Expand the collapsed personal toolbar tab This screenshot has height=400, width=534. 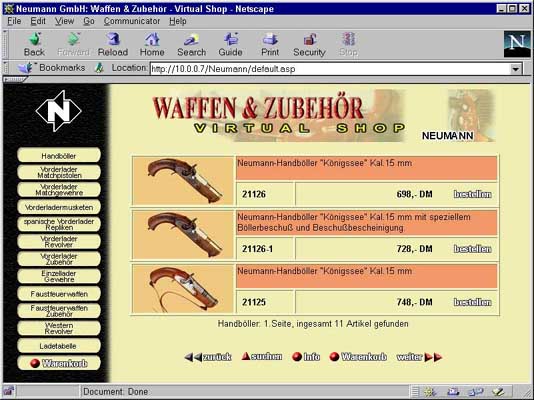pyautogui.click(x=14, y=80)
